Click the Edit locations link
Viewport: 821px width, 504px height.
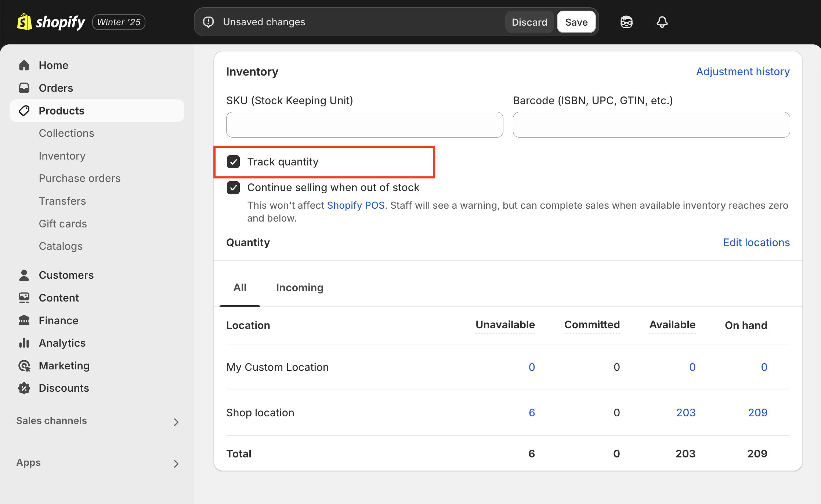pos(756,242)
